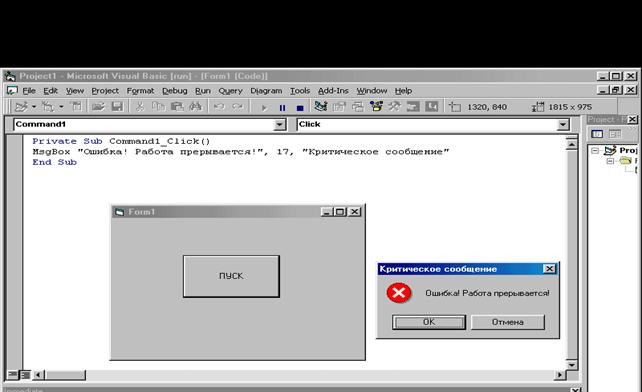Screen dimensions: 642x392
Task: Close the Критическое сообщение dialog
Action: [549, 269]
